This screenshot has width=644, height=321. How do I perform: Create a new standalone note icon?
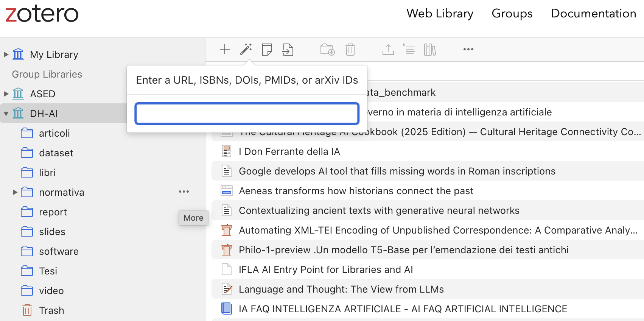coord(267,49)
